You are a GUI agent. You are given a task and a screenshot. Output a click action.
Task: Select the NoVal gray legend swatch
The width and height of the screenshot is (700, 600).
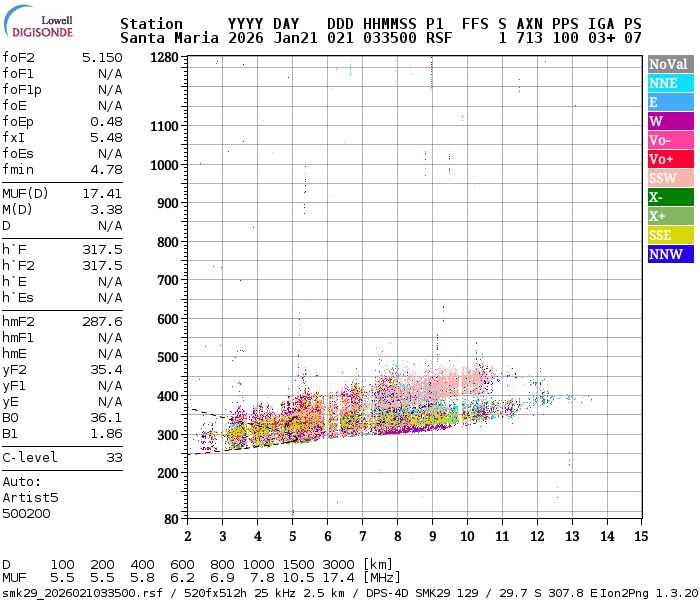(x=671, y=64)
